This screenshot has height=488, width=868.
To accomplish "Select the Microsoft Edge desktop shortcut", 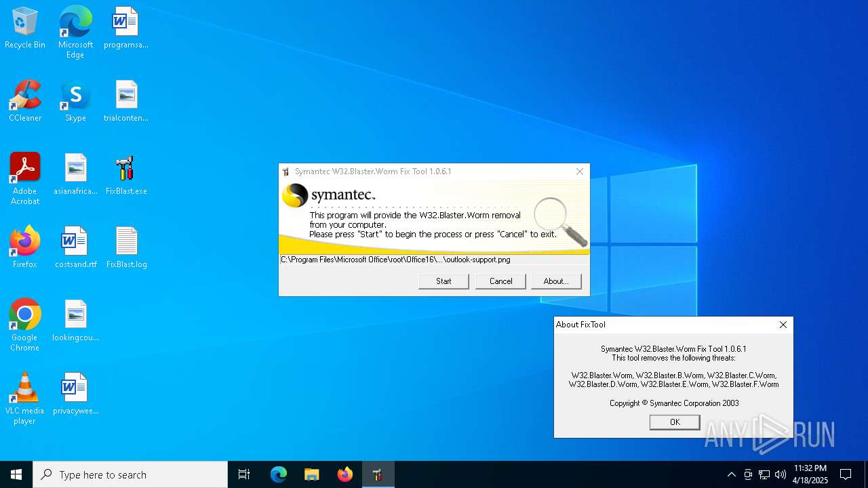I will coord(75,33).
